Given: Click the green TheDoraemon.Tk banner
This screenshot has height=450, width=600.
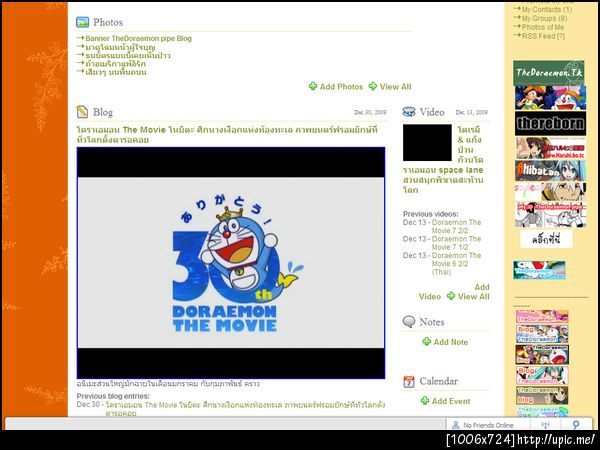Looking at the screenshot, I should tap(549, 73).
